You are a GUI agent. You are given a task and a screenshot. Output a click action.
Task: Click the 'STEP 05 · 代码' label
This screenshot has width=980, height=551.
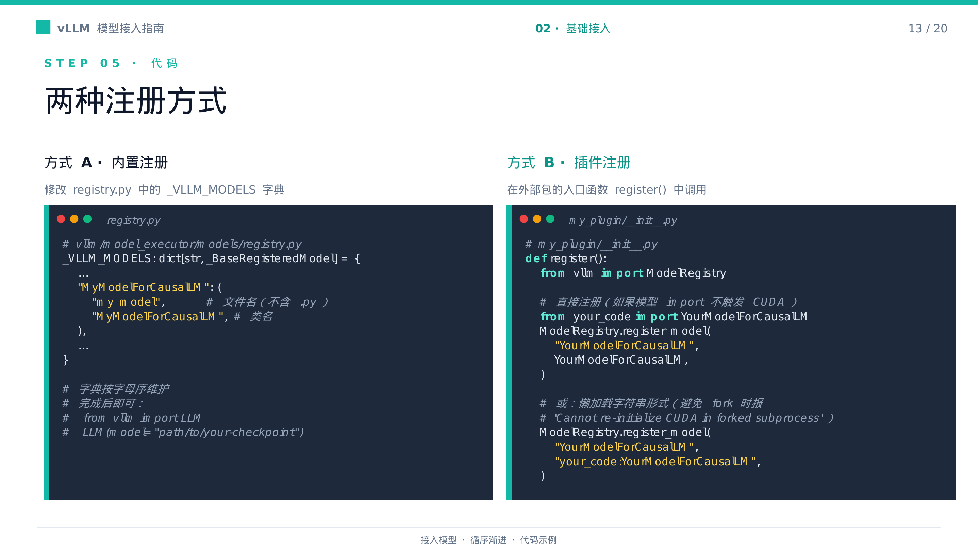[x=111, y=63]
